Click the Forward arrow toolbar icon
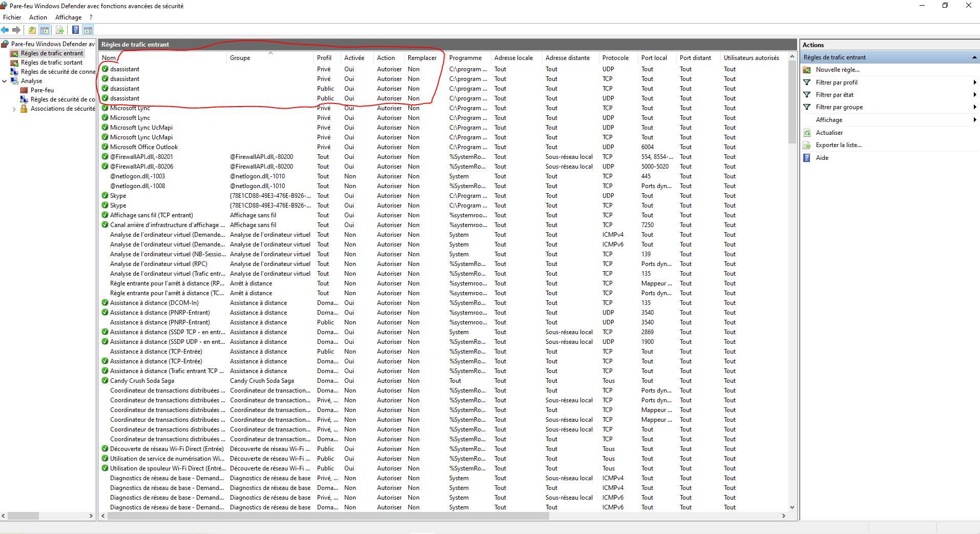Image resolution: width=980 pixels, height=534 pixels. (16, 30)
